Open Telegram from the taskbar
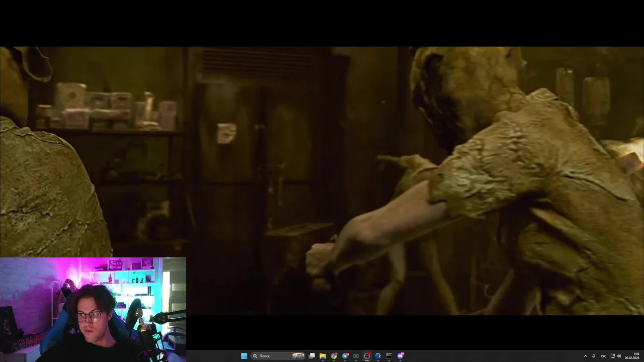The height and width of the screenshot is (362, 644). click(x=345, y=356)
